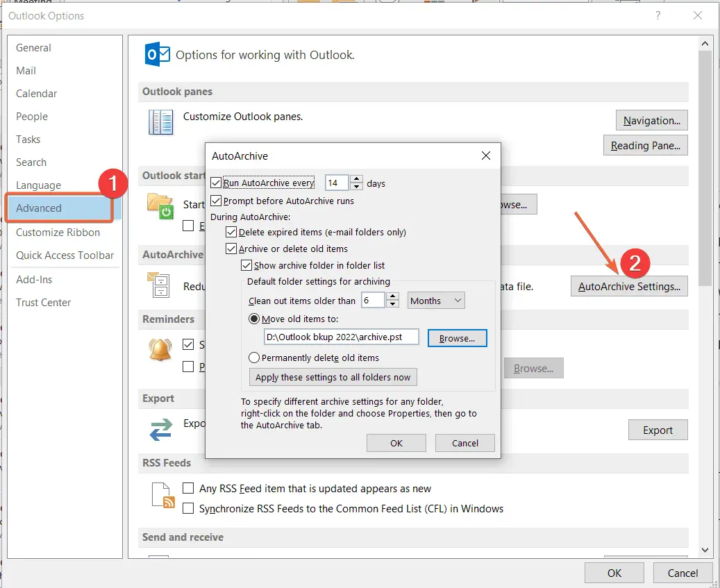Click the Reading Pane... button
Screen dimensions: 720x588
pyautogui.click(x=645, y=146)
